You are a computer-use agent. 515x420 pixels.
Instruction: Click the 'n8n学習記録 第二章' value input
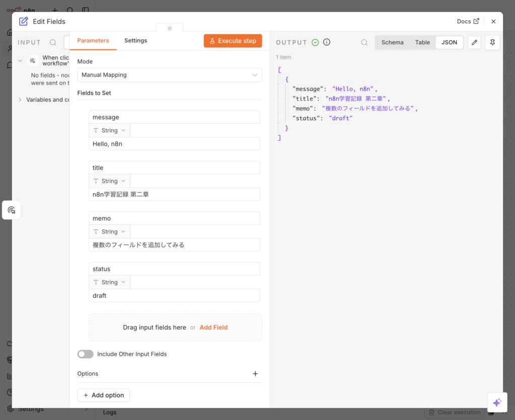click(x=175, y=194)
